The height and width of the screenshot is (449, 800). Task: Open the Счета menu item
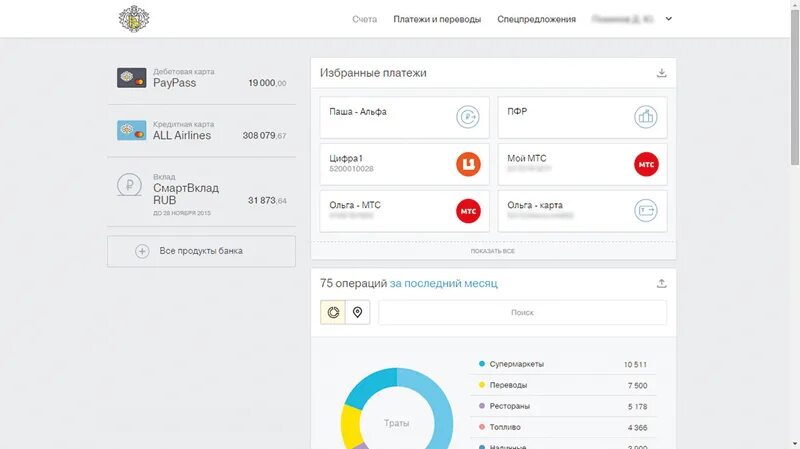[364, 19]
